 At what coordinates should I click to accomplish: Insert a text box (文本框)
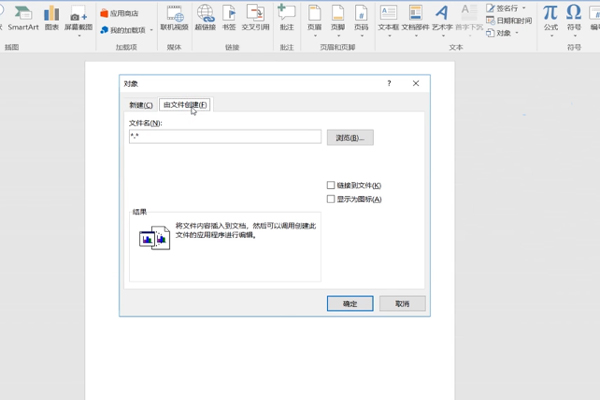[x=388, y=18]
